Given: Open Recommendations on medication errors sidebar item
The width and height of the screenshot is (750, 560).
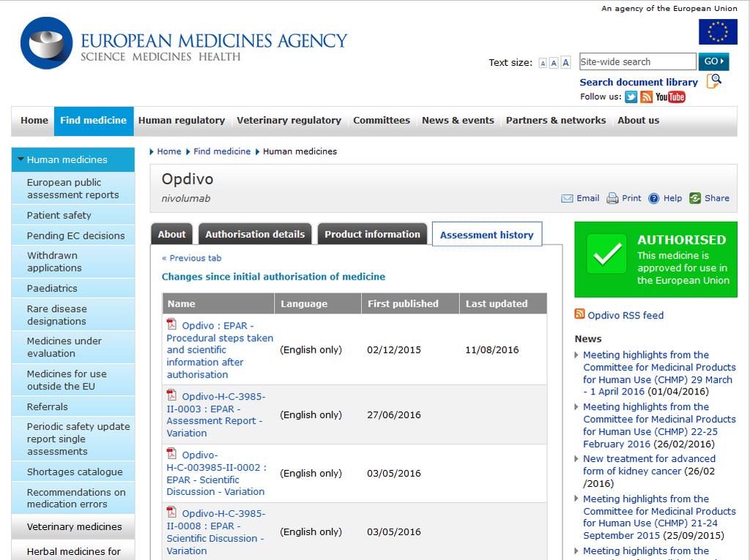Looking at the screenshot, I should coord(73,498).
